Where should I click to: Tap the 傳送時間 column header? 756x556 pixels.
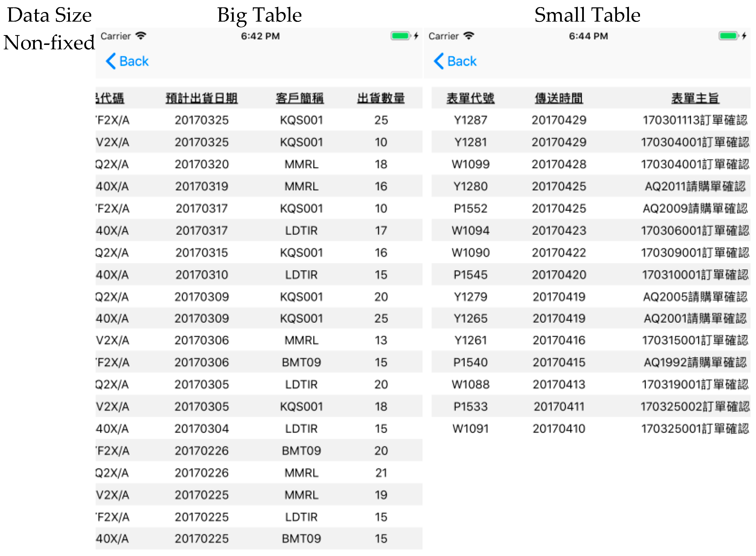point(559,98)
